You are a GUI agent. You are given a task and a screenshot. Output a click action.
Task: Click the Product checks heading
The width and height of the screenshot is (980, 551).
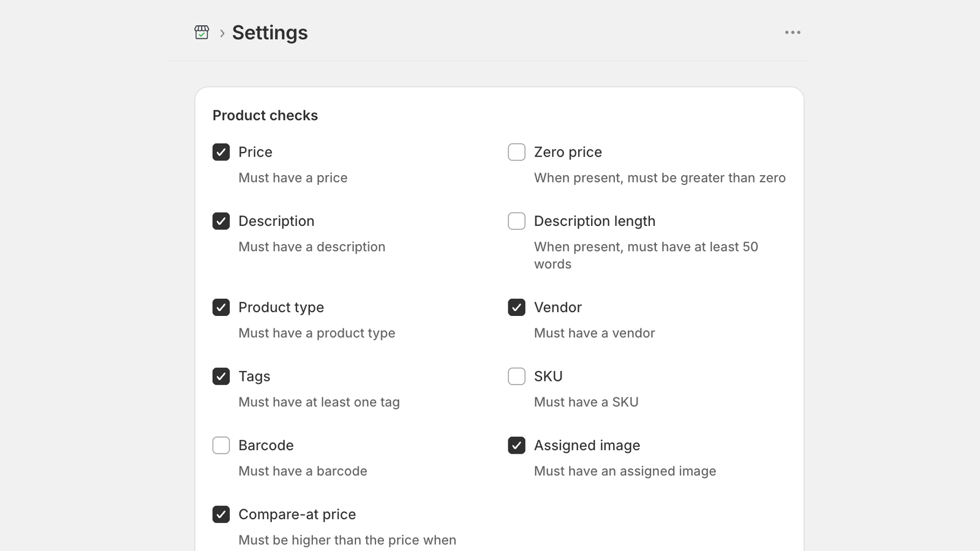point(265,116)
